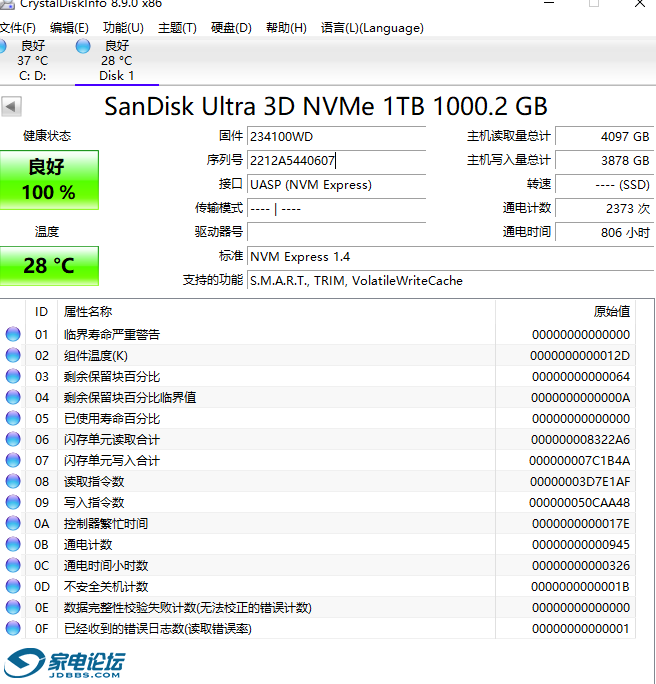Click raw value 00000008322A6
This screenshot has width=656, height=684.
pos(580,440)
